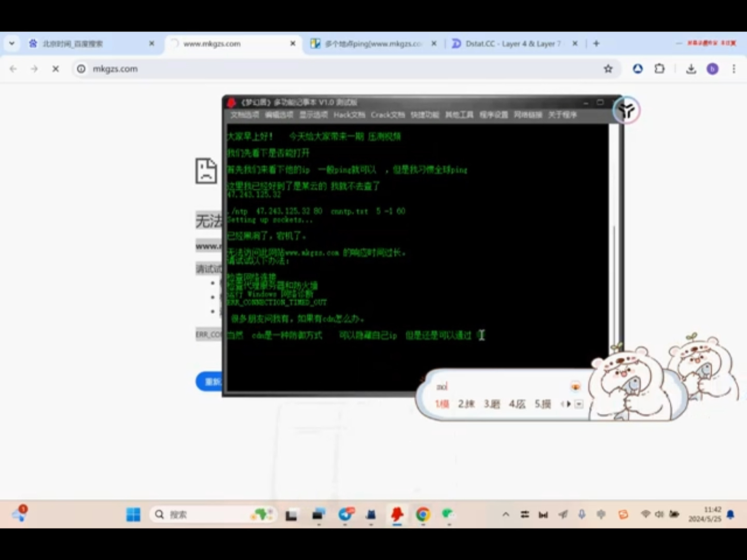
Task: Bookmark this page with the star
Action: coord(608,68)
